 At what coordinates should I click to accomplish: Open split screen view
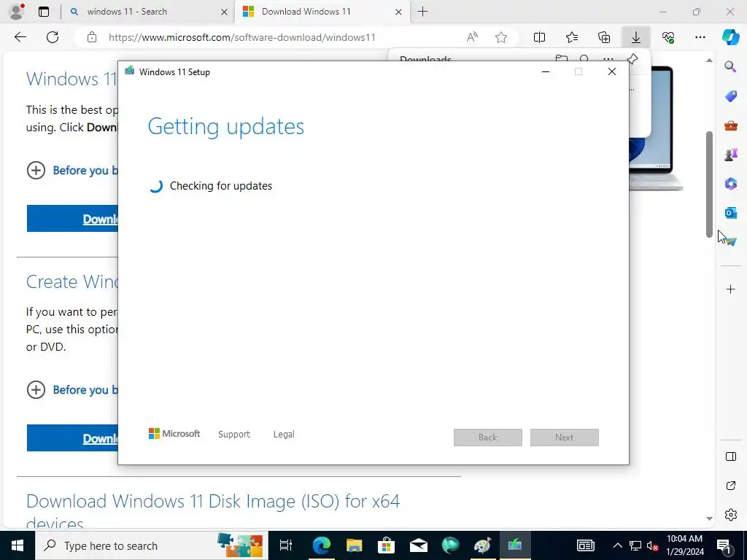point(539,37)
